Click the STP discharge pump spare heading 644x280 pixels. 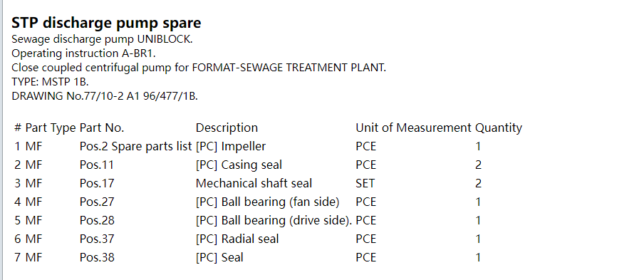tap(106, 23)
